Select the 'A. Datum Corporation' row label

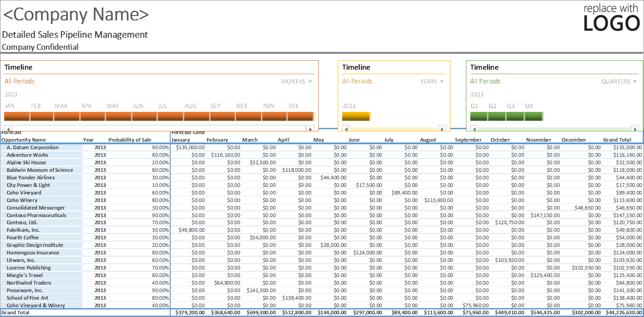pyautogui.click(x=32, y=147)
